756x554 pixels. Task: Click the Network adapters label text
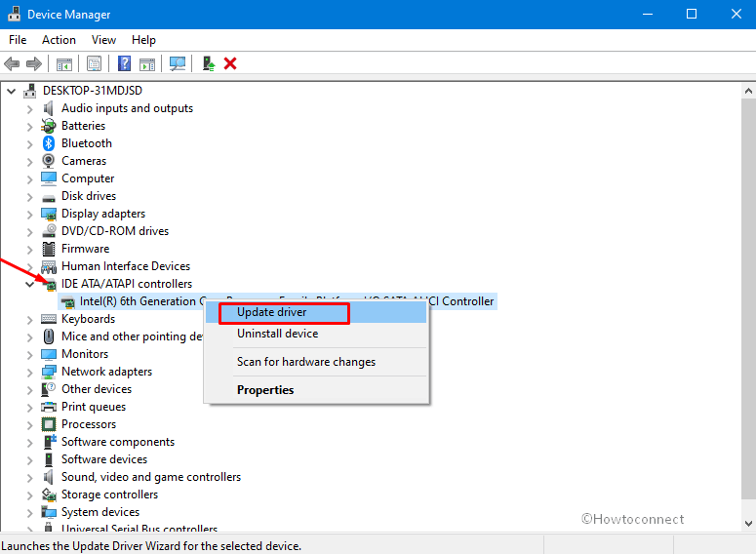(106, 372)
